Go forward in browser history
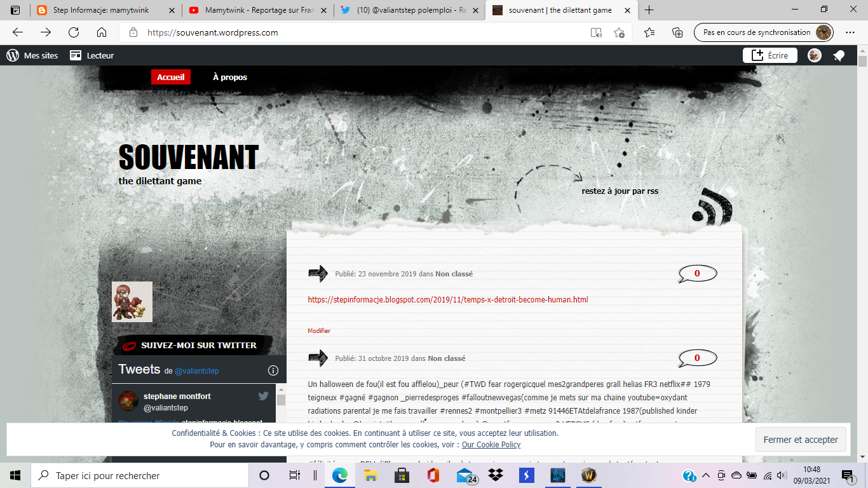Screen dimensions: 868x488 click(46, 32)
